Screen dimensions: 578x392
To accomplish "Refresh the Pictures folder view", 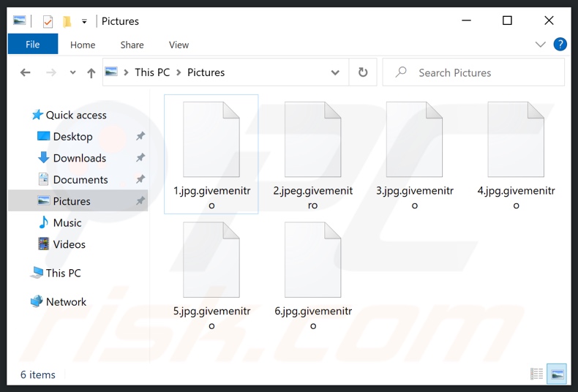I will [362, 72].
